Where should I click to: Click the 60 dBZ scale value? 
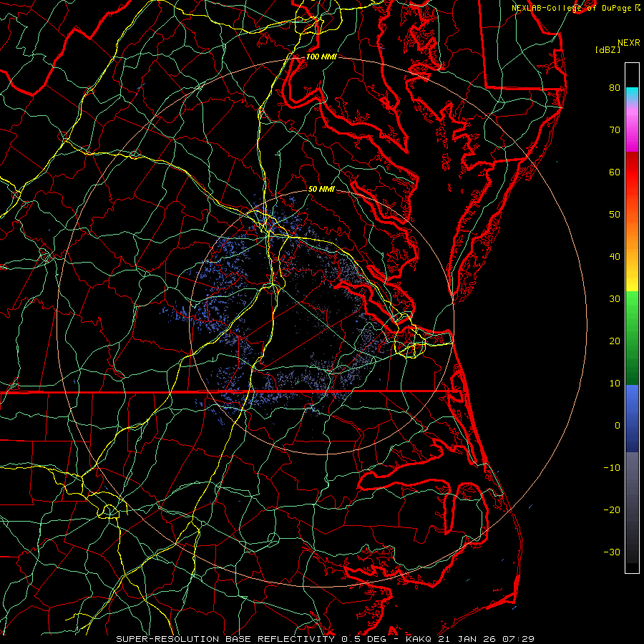click(x=615, y=172)
